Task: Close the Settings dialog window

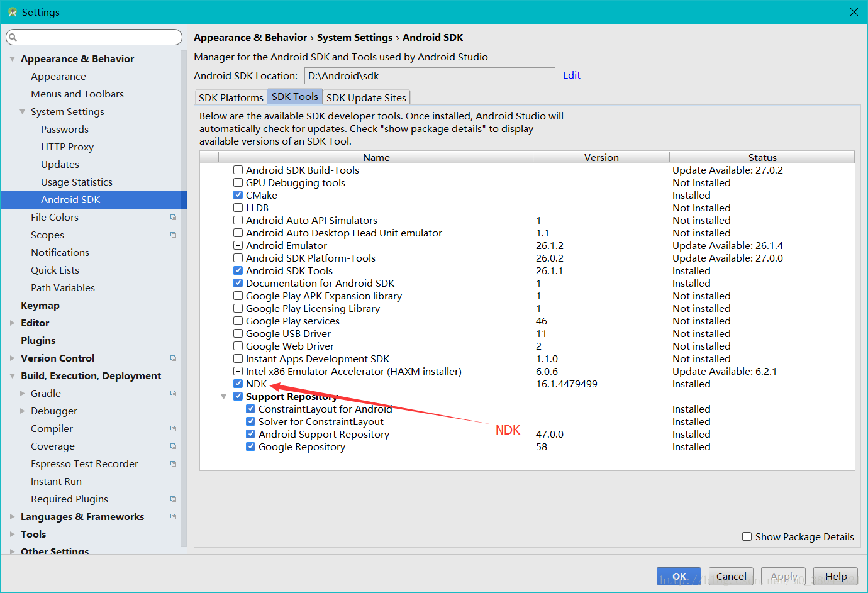Action: click(854, 12)
